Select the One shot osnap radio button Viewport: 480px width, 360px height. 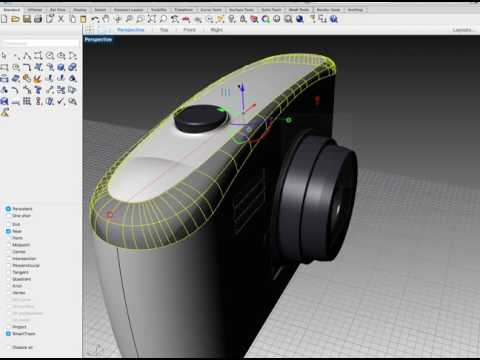tap(8, 216)
